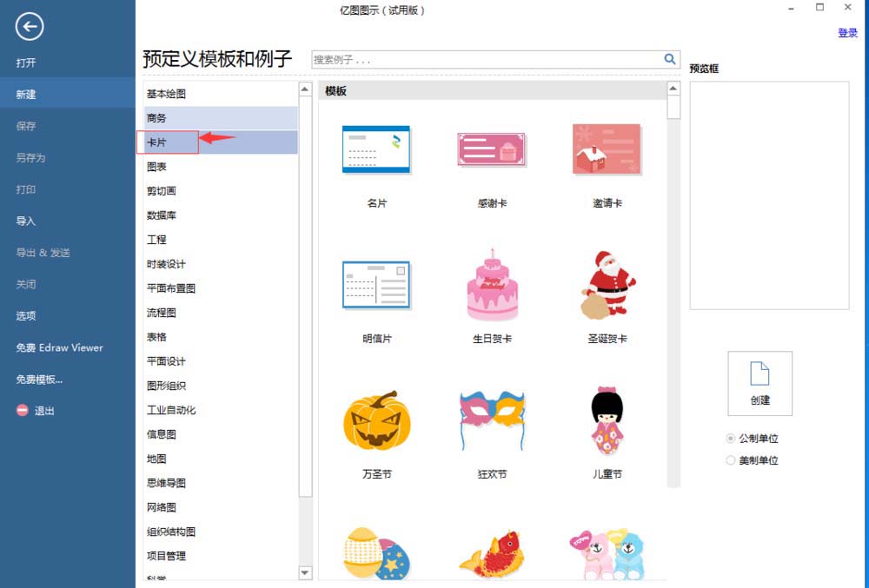This screenshot has height=588, width=869.
Task: Click the back arrow circle at top left
Action: tap(29, 27)
